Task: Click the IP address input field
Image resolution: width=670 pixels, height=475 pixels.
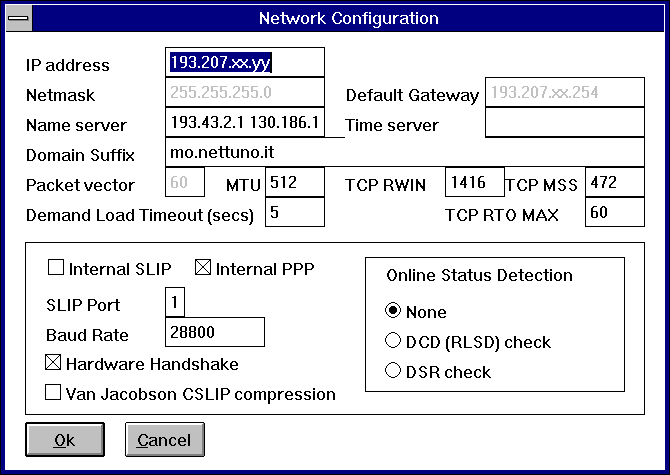Action: (245, 63)
